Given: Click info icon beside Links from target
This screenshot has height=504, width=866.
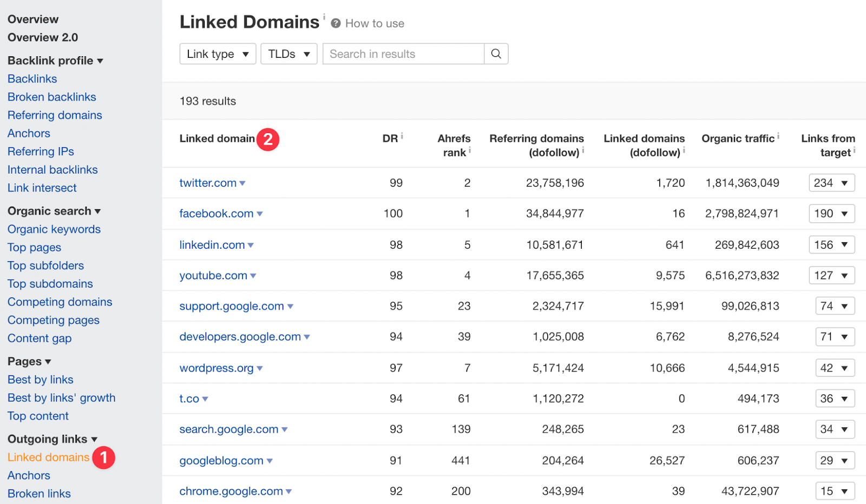Looking at the screenshot, I should tap(854, 150).
